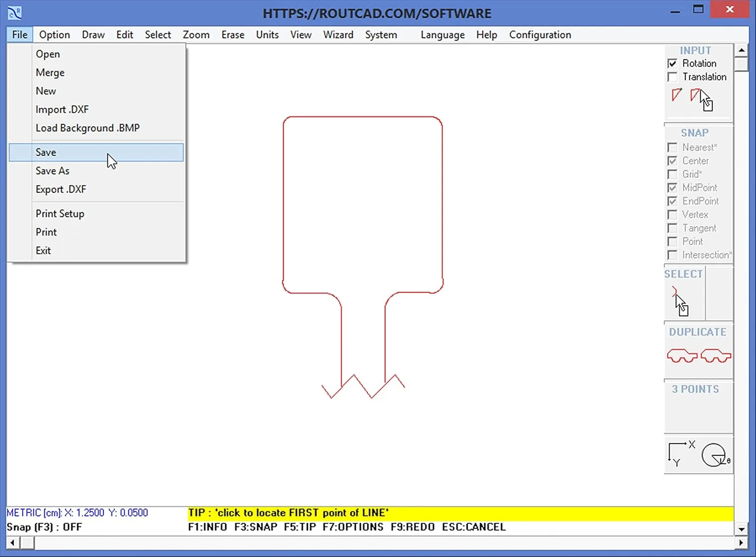Choose Load Background .BMP option
The width and height of the screenshot is (756, 557).
coord(87,128)
